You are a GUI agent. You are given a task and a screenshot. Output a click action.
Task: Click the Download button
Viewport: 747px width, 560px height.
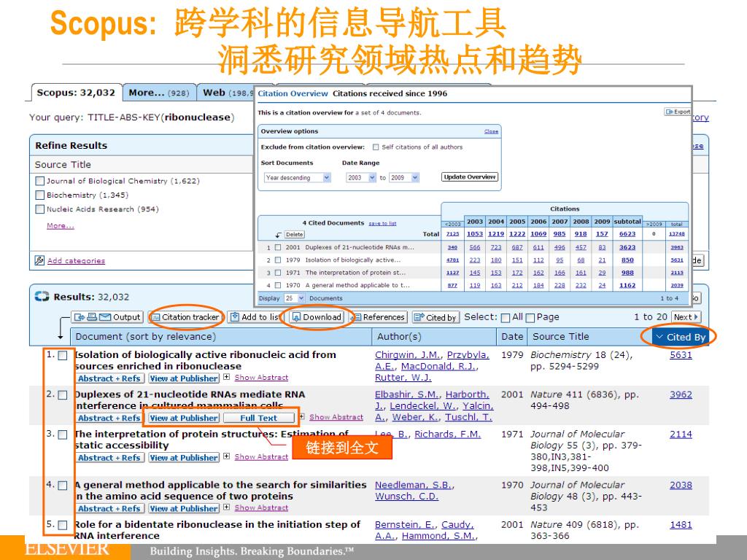click(x=317, y=317)
